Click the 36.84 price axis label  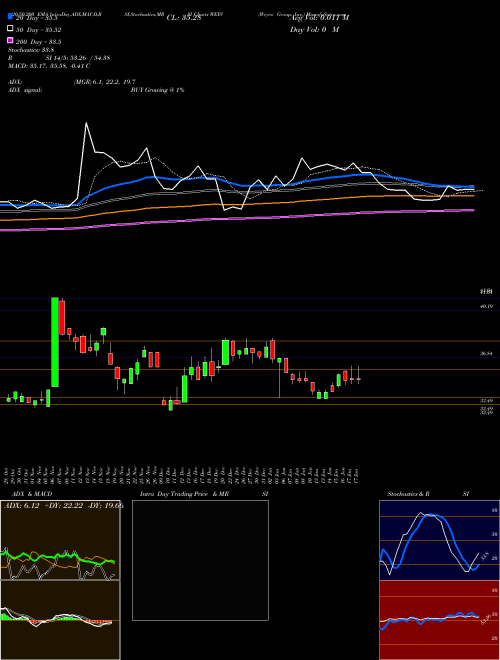(x=486, y=354)
